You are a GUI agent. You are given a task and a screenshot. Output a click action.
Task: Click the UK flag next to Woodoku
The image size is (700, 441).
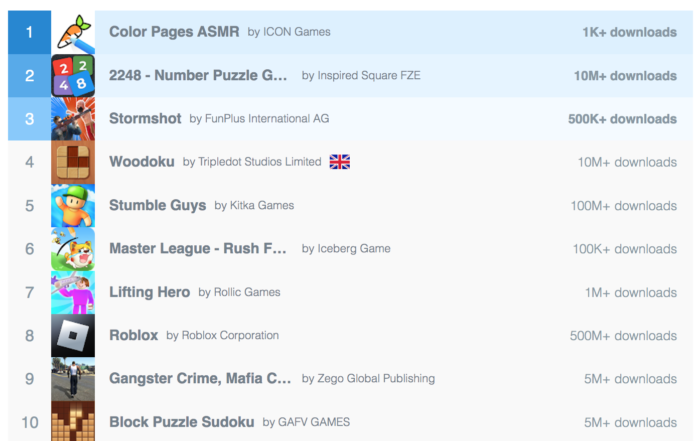point(340,162)
